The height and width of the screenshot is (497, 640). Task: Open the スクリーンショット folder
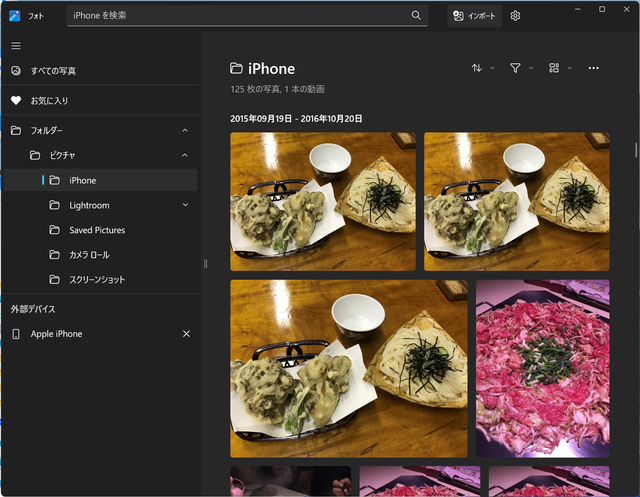[97, 280]
